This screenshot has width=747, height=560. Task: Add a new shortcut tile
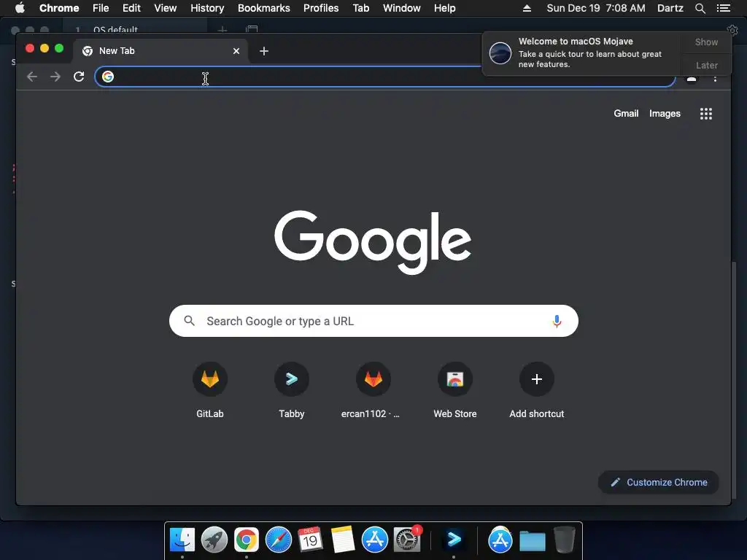(536, 391)
